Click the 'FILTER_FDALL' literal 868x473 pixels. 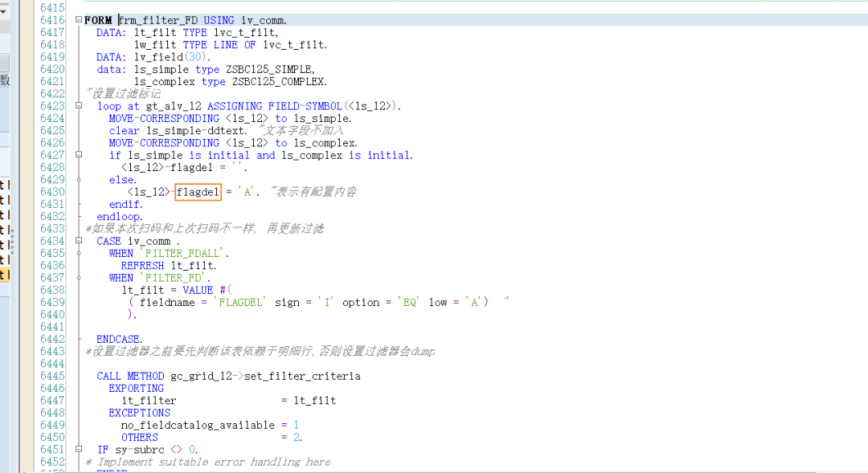(x=184, y=254)
